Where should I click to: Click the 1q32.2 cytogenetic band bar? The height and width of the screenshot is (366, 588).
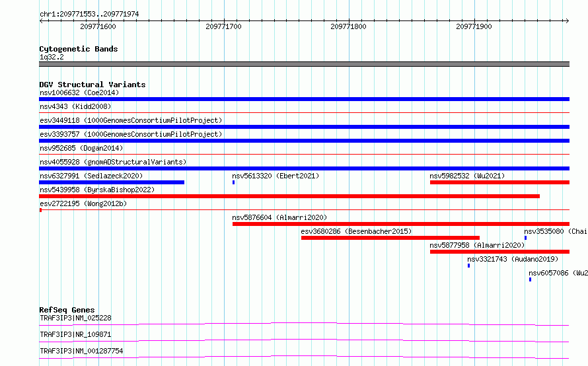coord(304,64)
